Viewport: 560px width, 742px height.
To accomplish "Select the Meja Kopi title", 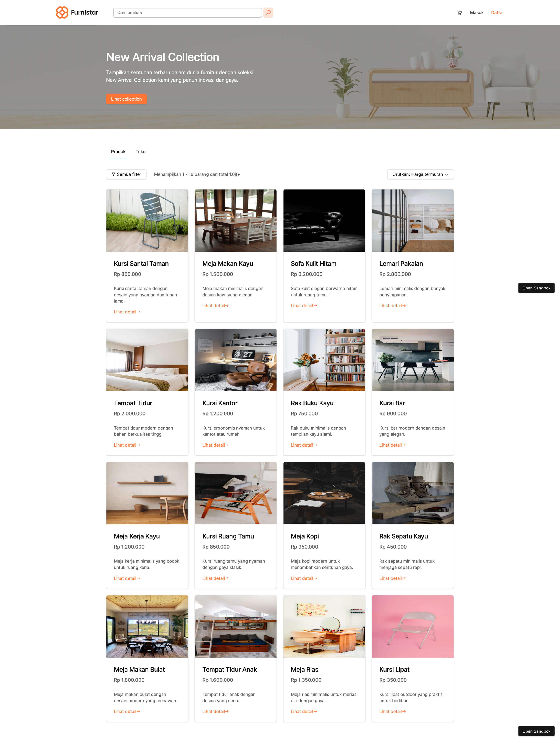I will tap(305, 536).
